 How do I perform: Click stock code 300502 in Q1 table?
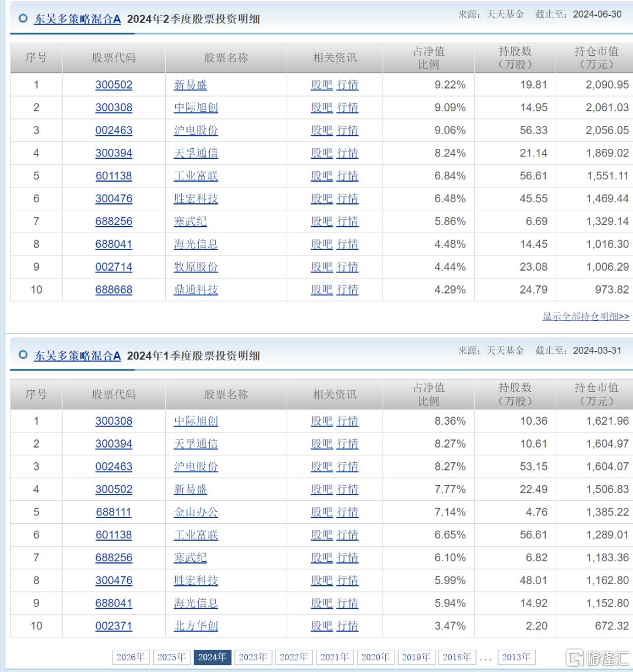tap(114, 489)
